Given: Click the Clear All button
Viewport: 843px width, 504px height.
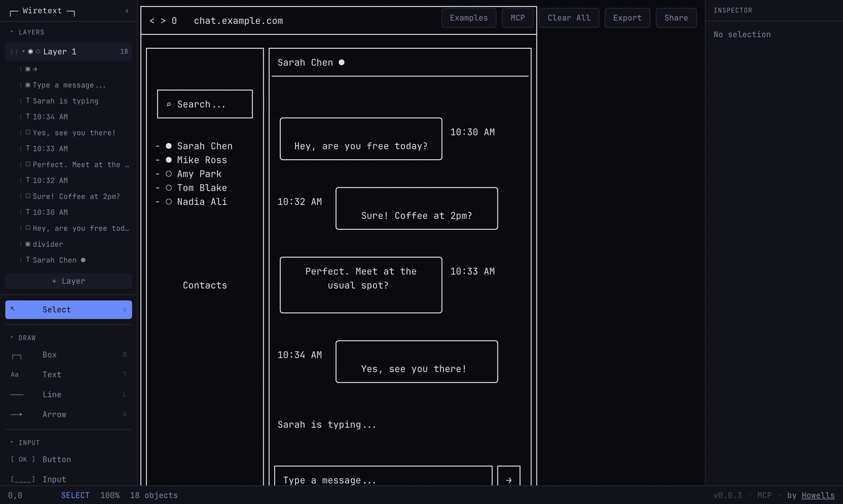Looking at the screenshot, I should 569,18.
